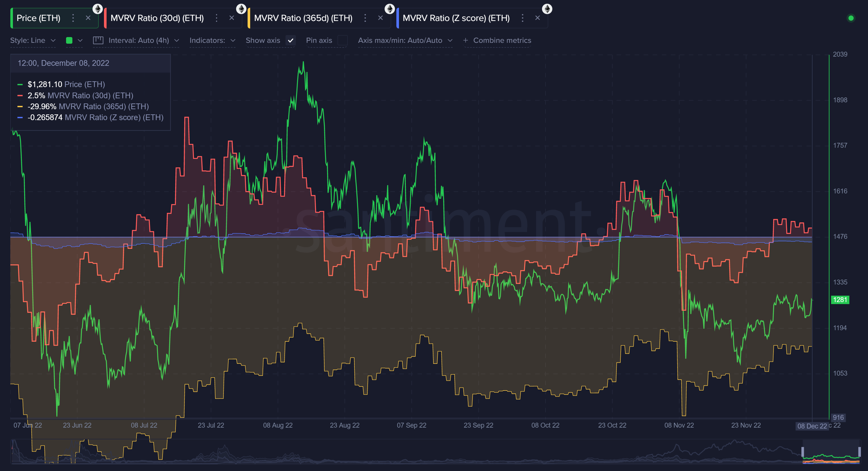Screen dimensions: 868x471
Task: Click left handle of bottom range navigator
Action: (x=803, y=451)
